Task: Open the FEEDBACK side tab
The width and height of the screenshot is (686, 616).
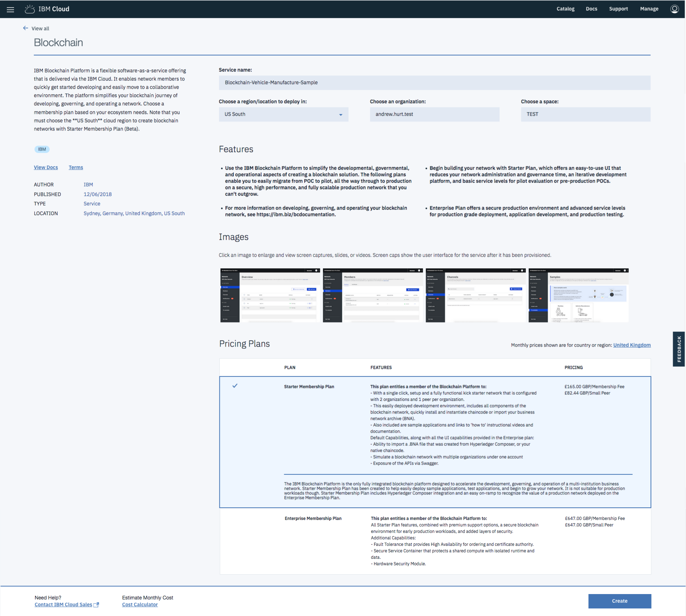Action: [679, 349]
